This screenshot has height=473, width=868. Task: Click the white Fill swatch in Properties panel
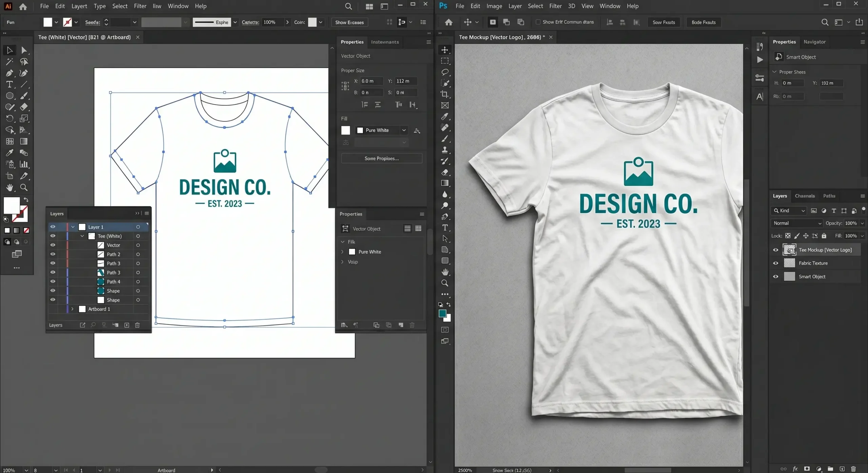click(346, 130)
